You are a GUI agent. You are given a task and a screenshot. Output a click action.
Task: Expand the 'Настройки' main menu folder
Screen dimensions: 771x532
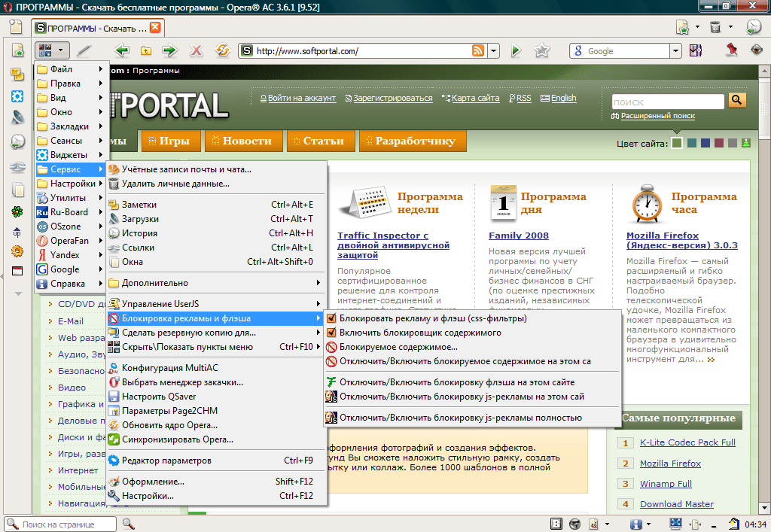[x=70, y=184]
